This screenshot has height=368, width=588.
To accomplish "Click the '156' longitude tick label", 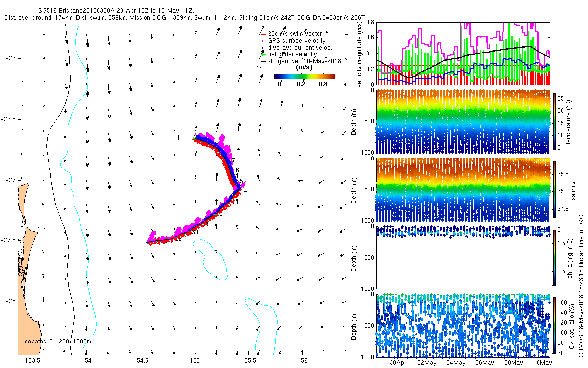I will tap(303, 361).
